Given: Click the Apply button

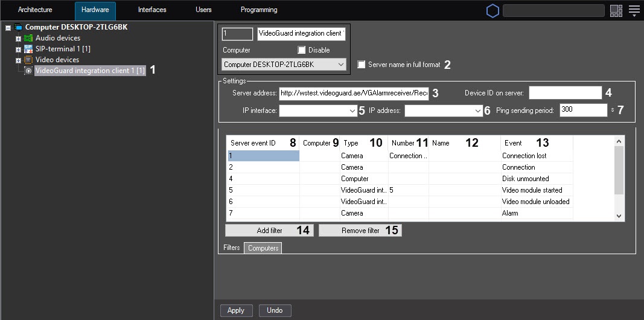Looking at the screenshot, I should click(x=236, y=310).
